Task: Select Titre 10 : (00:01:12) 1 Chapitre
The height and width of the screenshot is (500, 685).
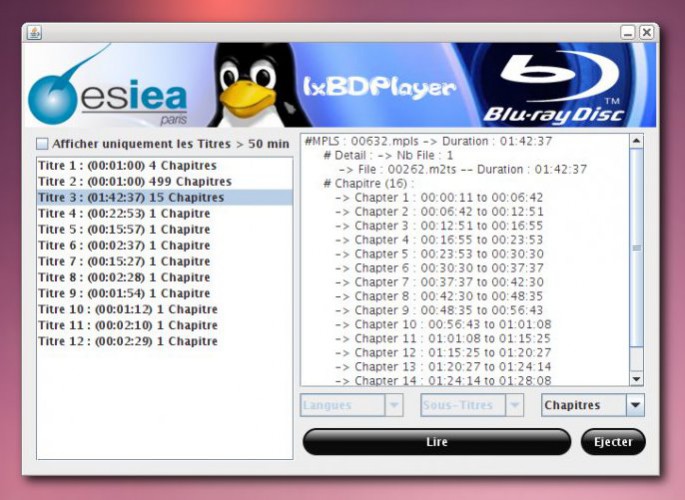Action: (165, 309)
